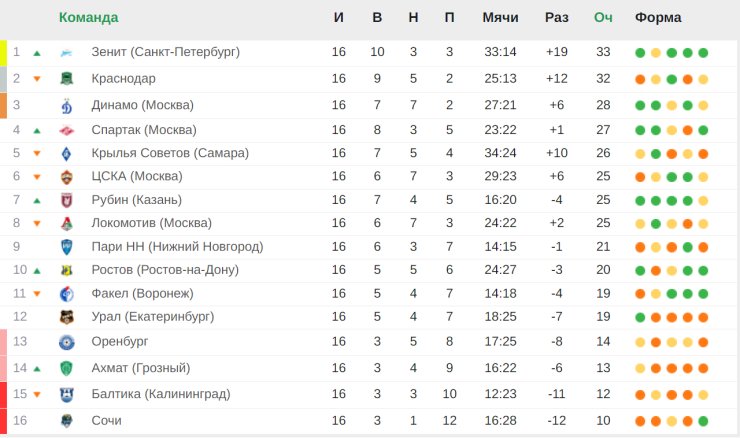Click the Сочи team name
This screenshot has width=740, height=438.
point(107,421)
